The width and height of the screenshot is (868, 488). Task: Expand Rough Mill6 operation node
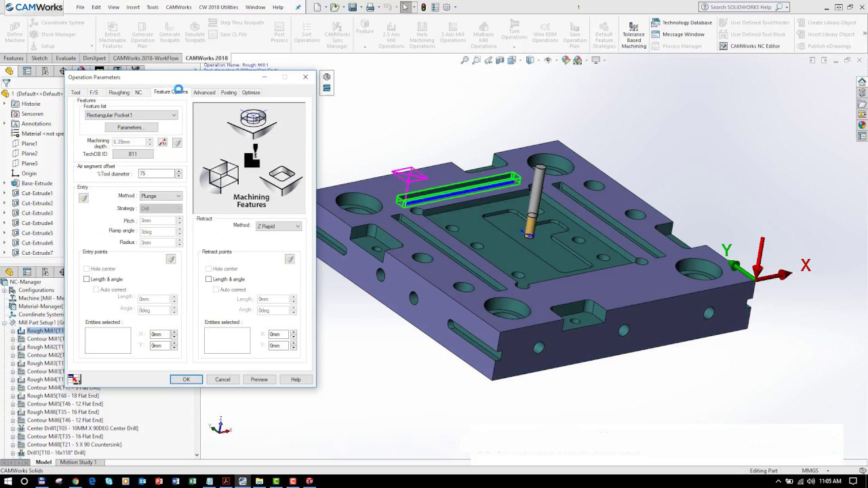[12, 412]
